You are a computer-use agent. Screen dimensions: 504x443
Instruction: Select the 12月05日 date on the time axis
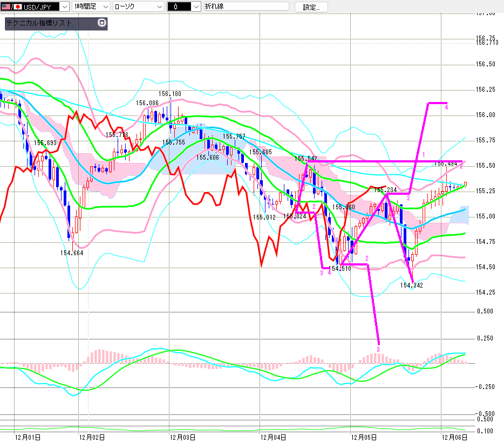362,437
